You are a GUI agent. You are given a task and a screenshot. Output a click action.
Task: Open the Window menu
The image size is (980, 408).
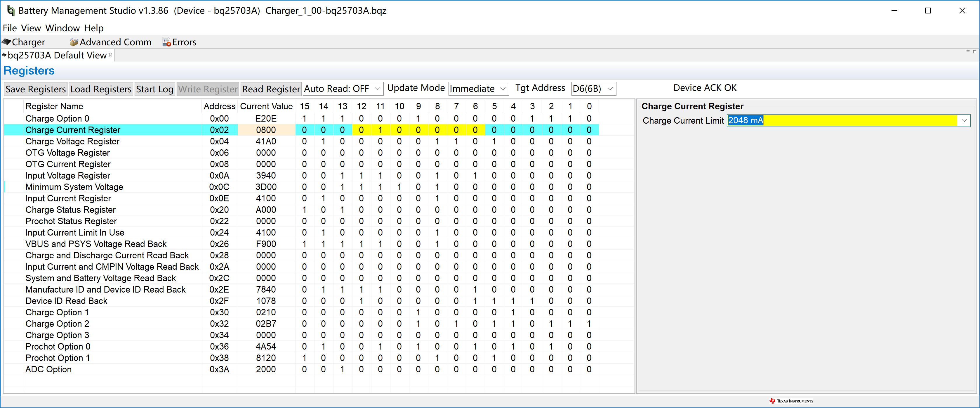62,28
